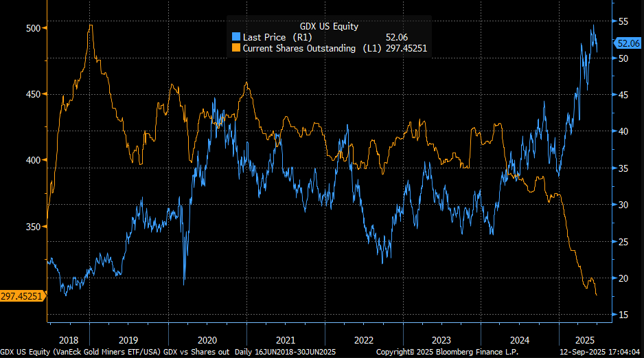Click the 15 tick on right axis
644x358 pixels.
pos(622,315)
